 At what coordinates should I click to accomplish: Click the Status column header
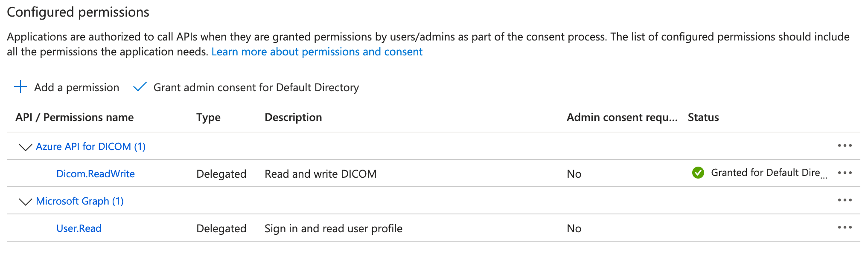coord(703,118)
